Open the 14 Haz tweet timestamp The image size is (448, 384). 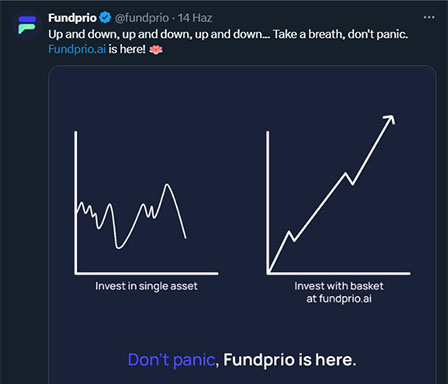pyautogui.click(x=195, y=18)
